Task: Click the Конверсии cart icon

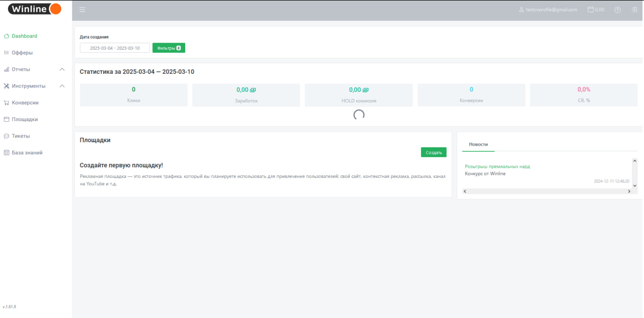Action: click(7, 103)
